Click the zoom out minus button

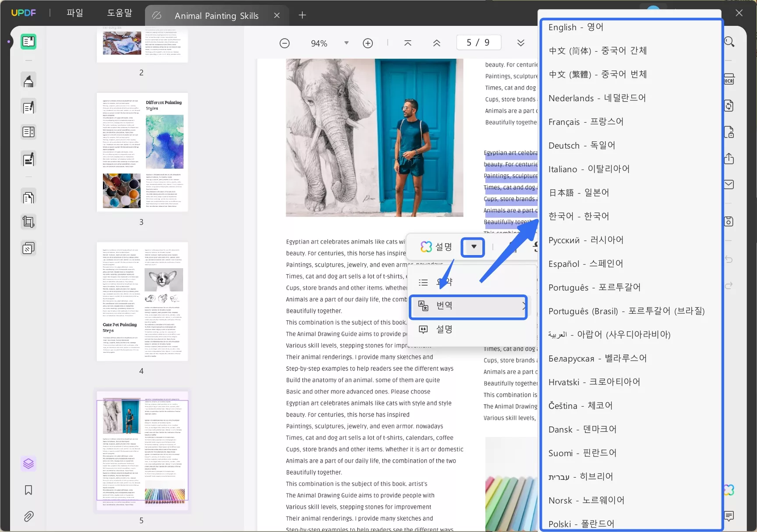click(285, 43)
